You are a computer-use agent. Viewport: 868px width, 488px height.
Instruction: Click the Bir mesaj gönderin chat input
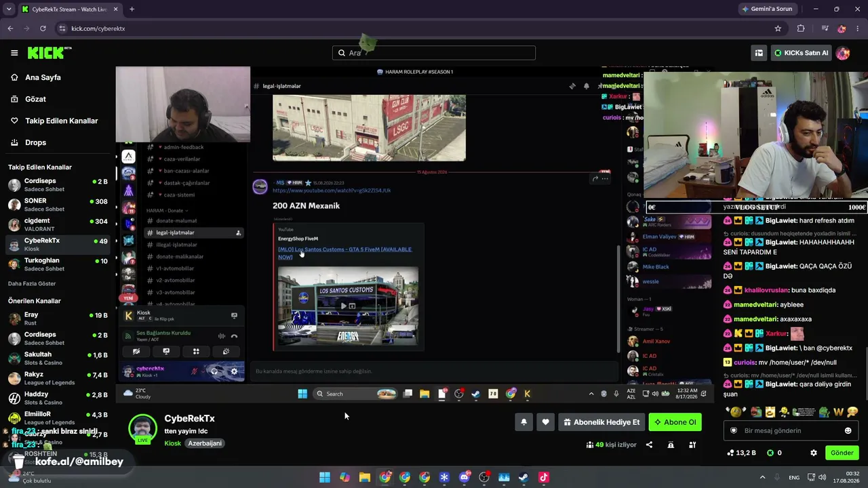pyautogui.click(x=790, y=430)
